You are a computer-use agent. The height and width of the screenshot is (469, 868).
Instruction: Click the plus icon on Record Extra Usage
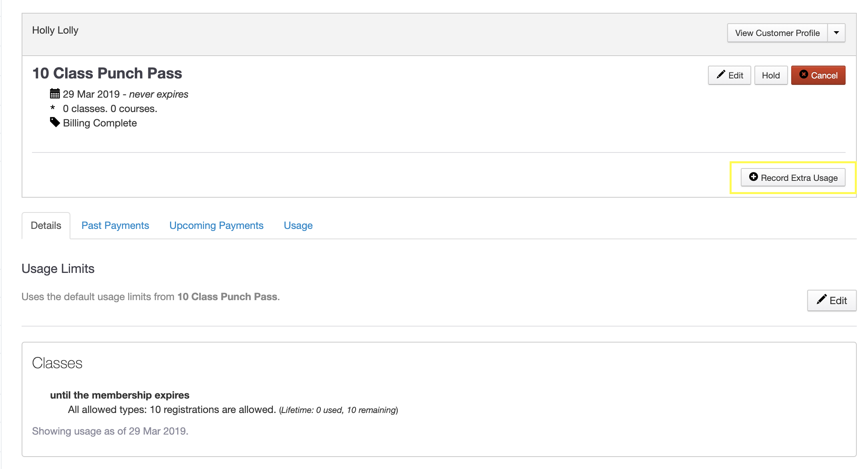coord(753,177)
